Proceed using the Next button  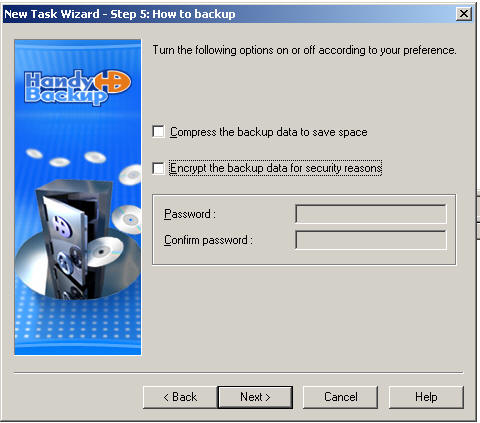pyautogui.click(x=255, y=397)
